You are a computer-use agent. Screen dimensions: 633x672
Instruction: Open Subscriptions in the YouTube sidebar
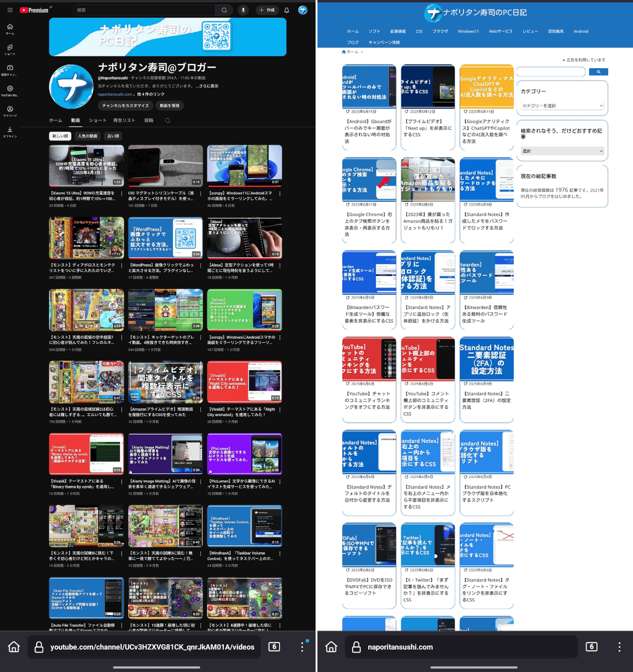tap(10, 70)
